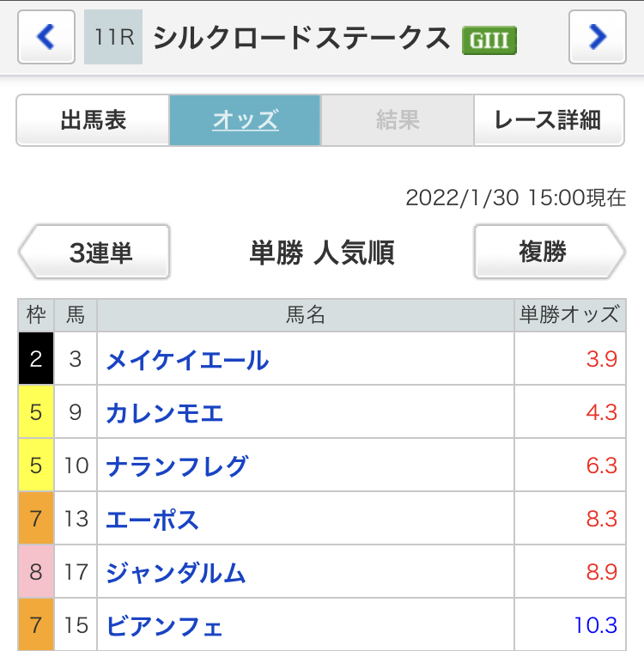Open horse カレンモエ link
644x651 pixels.
coord(165,413)
